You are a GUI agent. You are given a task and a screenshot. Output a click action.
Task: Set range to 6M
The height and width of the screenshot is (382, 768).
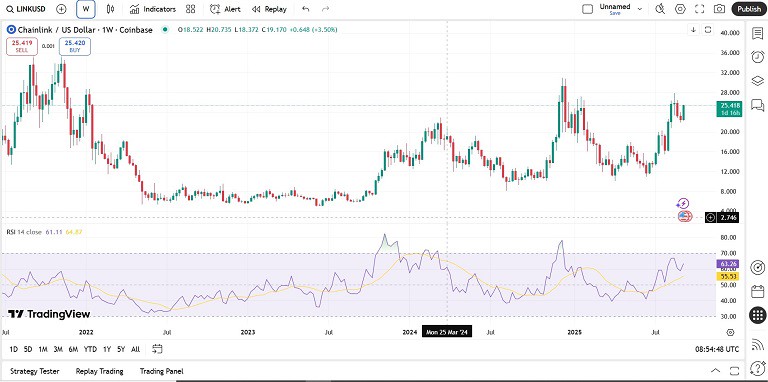tap(73, 349)
